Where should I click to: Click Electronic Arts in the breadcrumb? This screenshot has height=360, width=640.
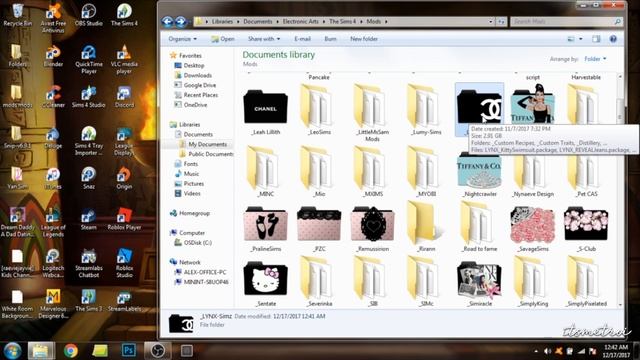pyautogui.click(x=300, y=21)
